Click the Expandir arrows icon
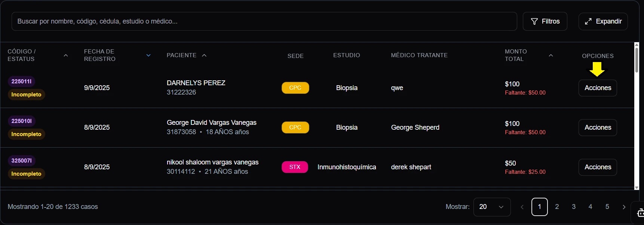644x225 pixels. coord(588,21)
